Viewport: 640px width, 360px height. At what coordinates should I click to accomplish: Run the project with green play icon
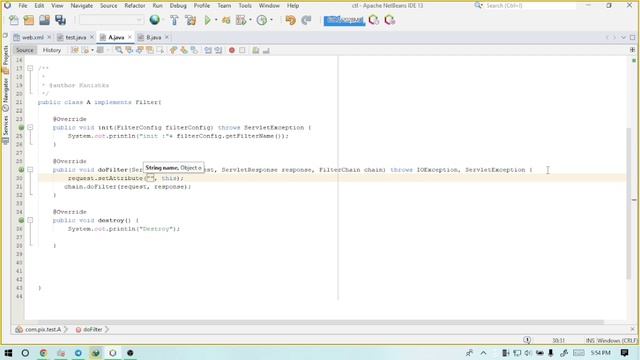coord(207,20)
